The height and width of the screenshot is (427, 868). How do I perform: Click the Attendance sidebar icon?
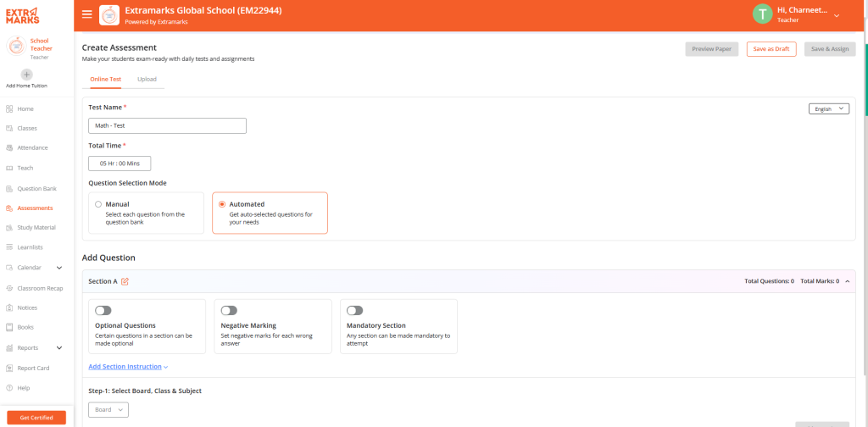coord(9,147)
